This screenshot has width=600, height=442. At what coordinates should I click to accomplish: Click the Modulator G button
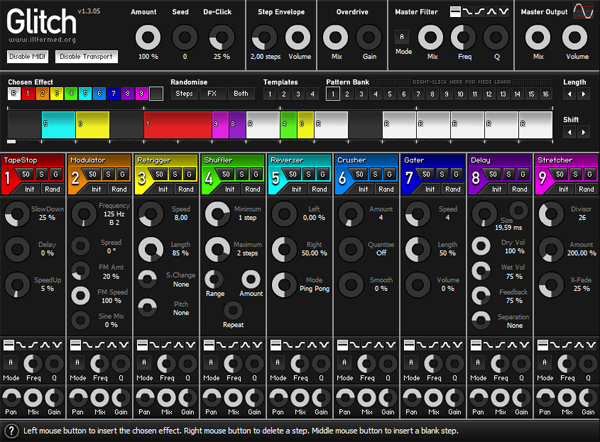pos(122,175)
